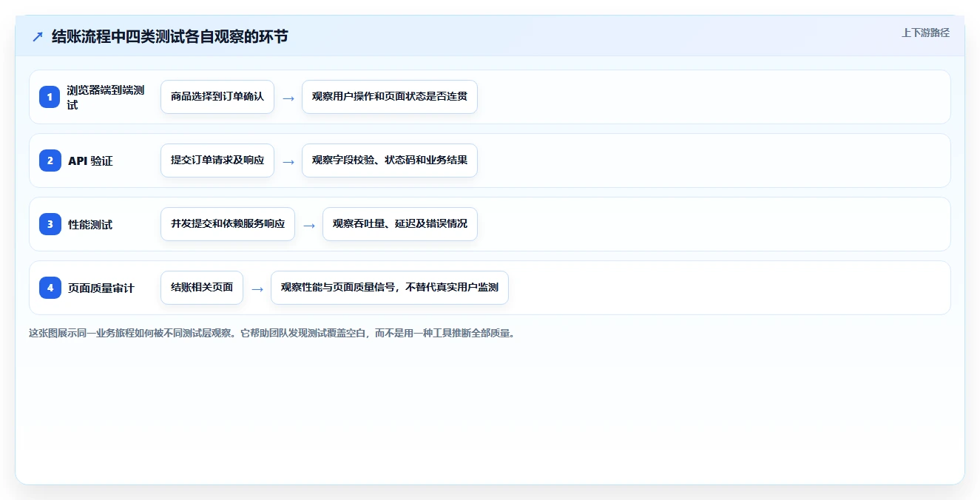Click the 页面质量审计 label
980x500 pixels.
coord(101,288)
